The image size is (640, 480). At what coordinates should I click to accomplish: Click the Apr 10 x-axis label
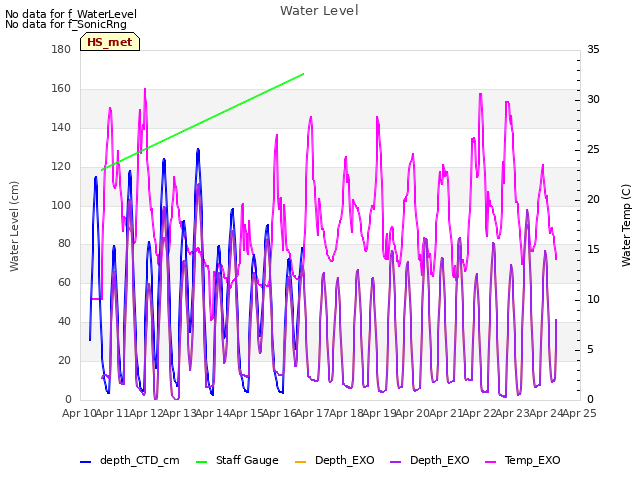tap(78, 413)
